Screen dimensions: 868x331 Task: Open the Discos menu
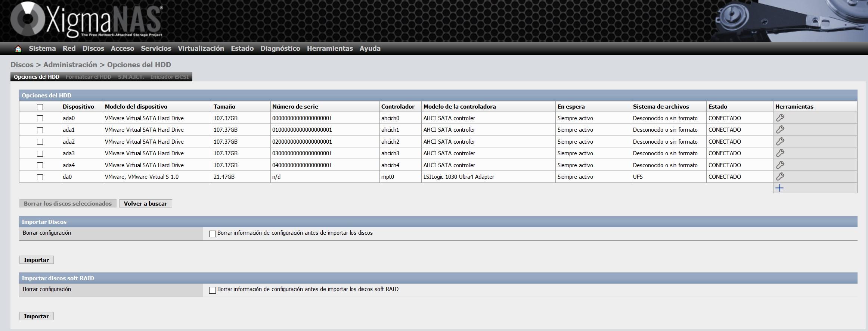93,49
